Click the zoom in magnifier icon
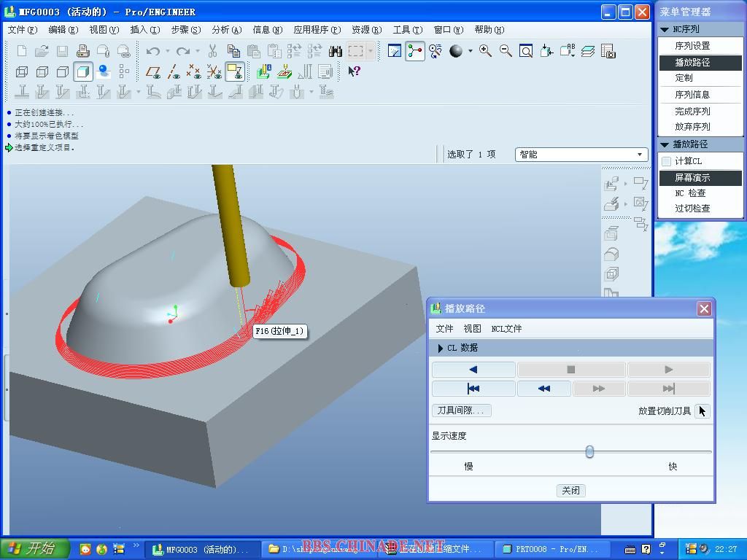This screenshot has height=560, width=747. pos(485,51)
